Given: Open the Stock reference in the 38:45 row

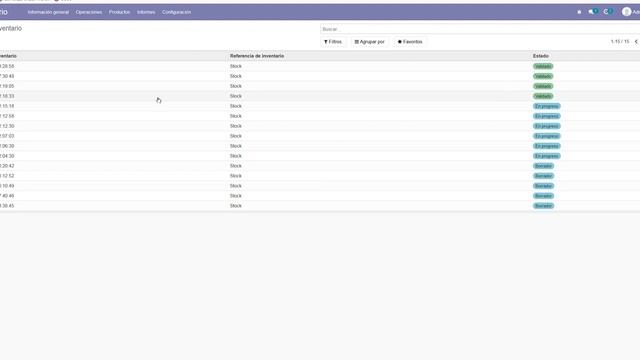Looking at the screenshot, I should pyautogui.click(x=236, y=206).
